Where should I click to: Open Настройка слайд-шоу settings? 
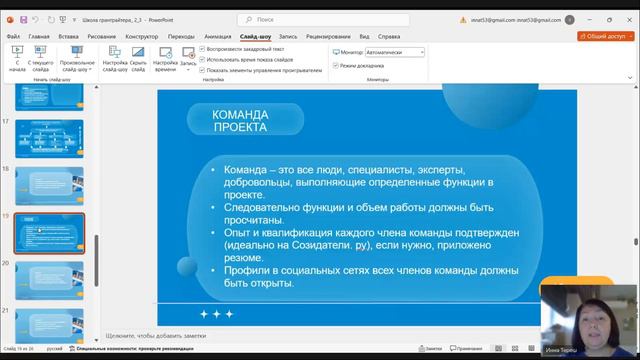[115, 59]
